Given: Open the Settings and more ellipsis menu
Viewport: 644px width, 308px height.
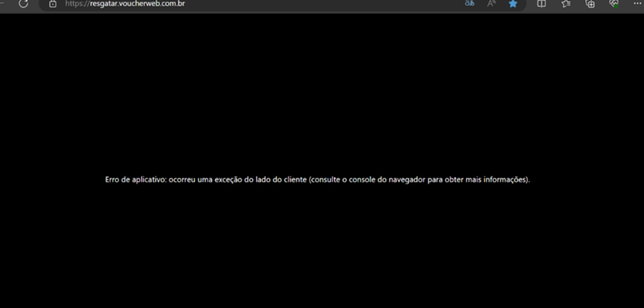Looking at the screenshot, I should point(637,4).
